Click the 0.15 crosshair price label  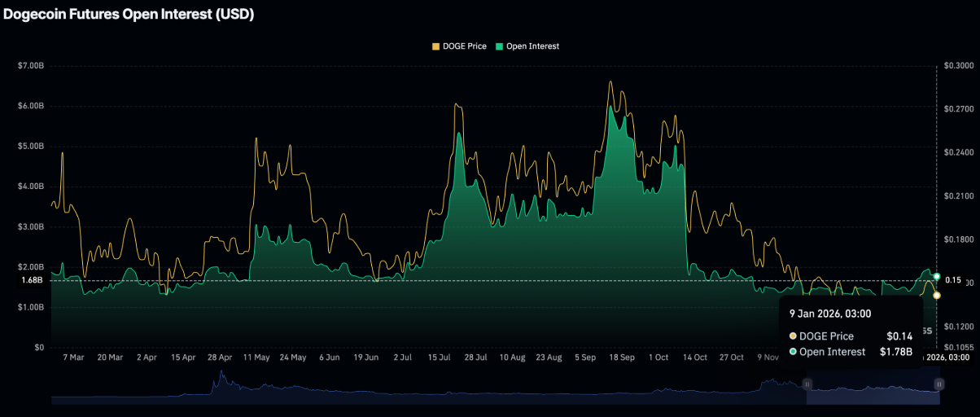click(x=952, y=281)
